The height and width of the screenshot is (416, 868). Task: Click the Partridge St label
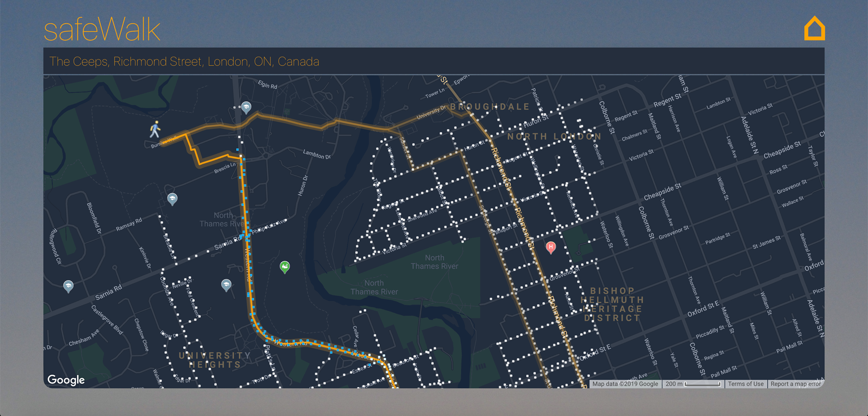718,239
